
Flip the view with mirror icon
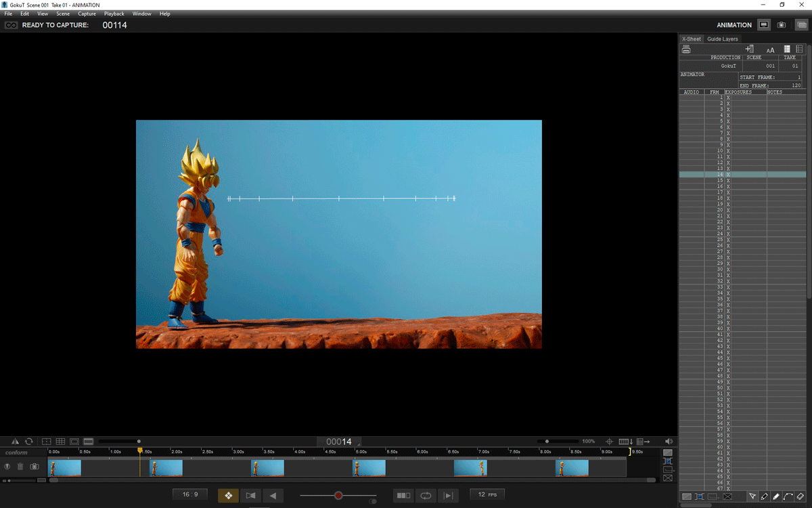point(15,442)
